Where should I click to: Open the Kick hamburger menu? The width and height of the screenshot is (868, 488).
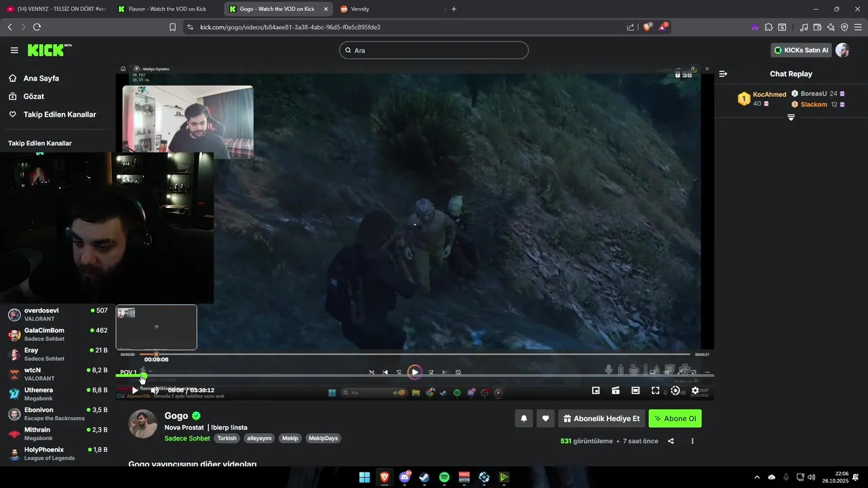click(14, 50)
